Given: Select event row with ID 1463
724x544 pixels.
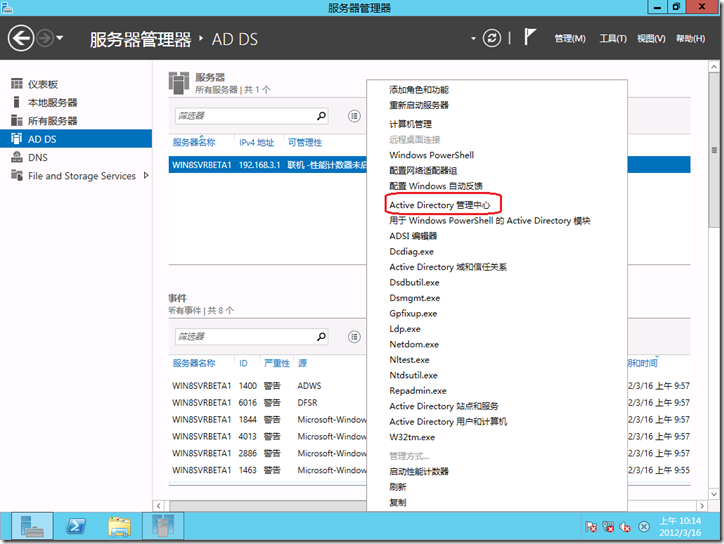Looking at the screenshot, I should pos(268,470).
